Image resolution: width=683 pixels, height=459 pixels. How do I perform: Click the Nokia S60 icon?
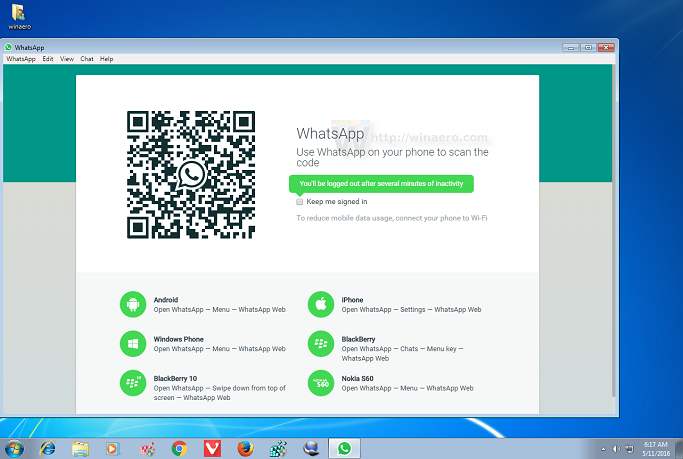click(320, 382)
